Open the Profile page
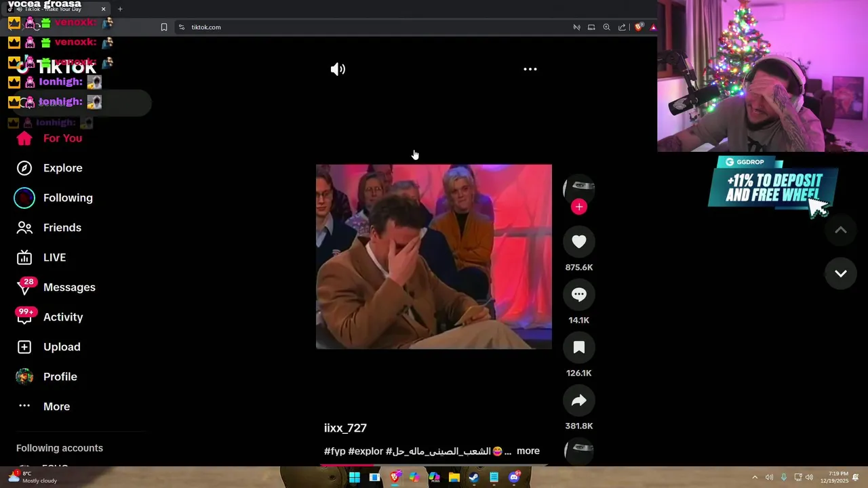 [60, 377]
